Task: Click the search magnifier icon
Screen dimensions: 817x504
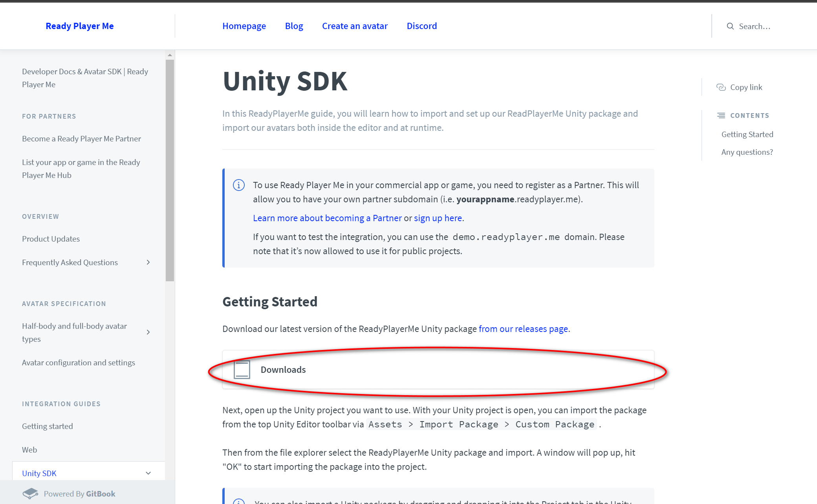Action: point(730,26)
